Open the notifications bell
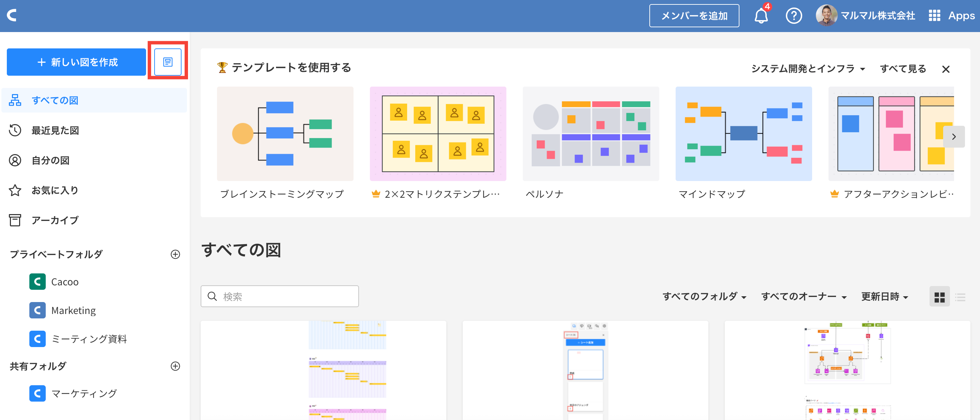 pos(761,16)
